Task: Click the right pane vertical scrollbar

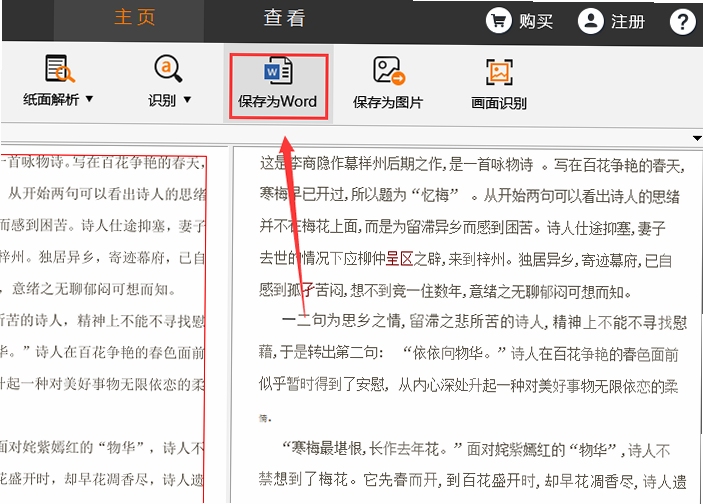Action: point(701,291)
